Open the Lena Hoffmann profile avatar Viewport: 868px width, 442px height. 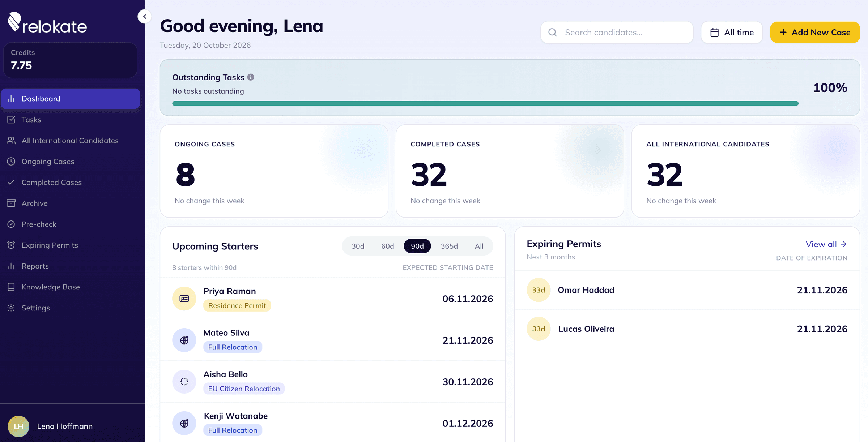pyautogui.click(x=18, y=426)
